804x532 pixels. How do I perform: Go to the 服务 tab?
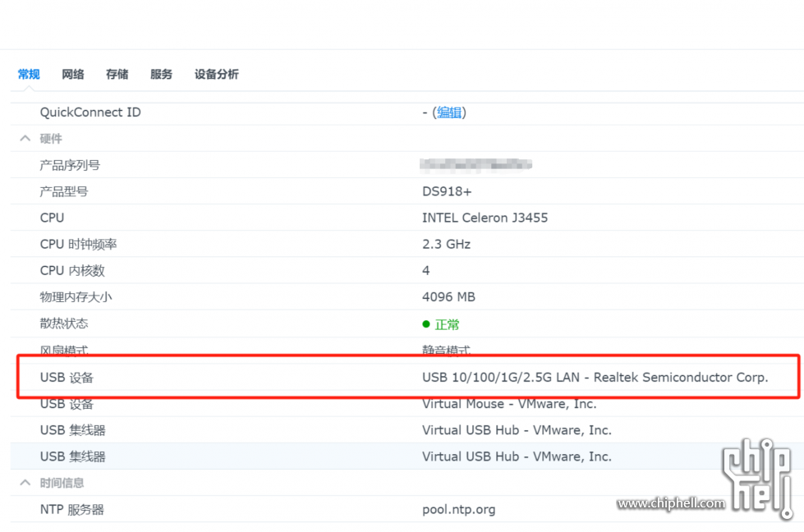(161, 75)
